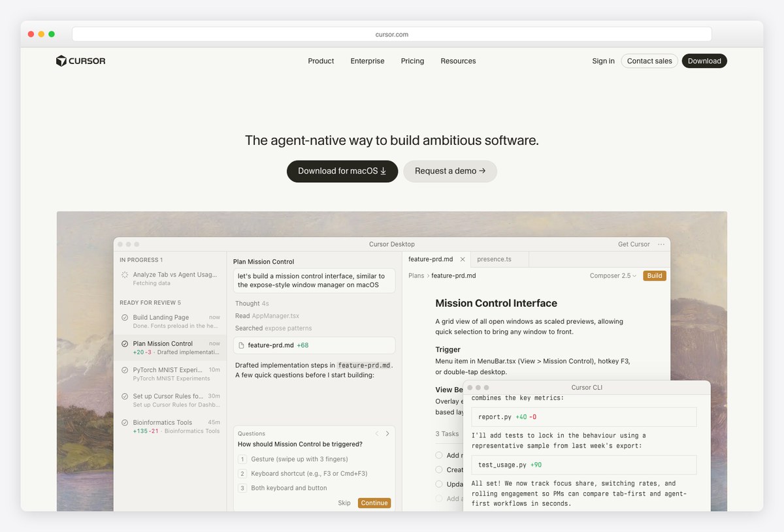Click Download for macOS button
The image size is (784, 532).
tap(342, 171)
